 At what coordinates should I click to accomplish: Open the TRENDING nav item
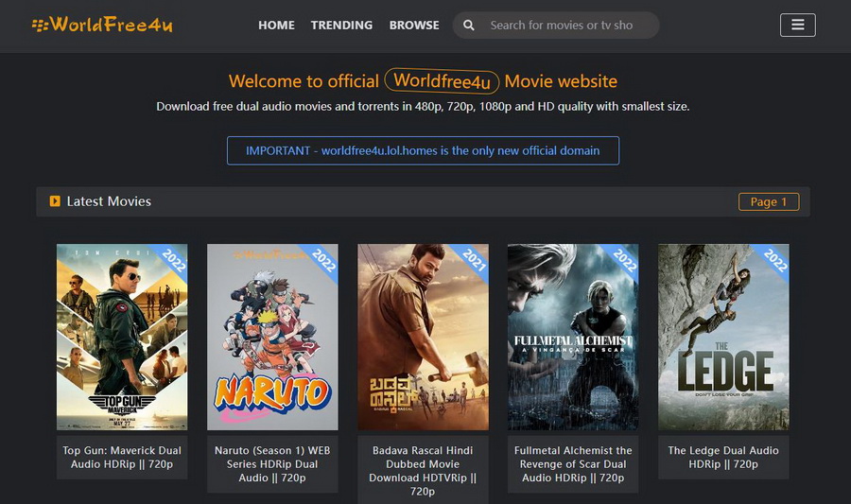341,26
